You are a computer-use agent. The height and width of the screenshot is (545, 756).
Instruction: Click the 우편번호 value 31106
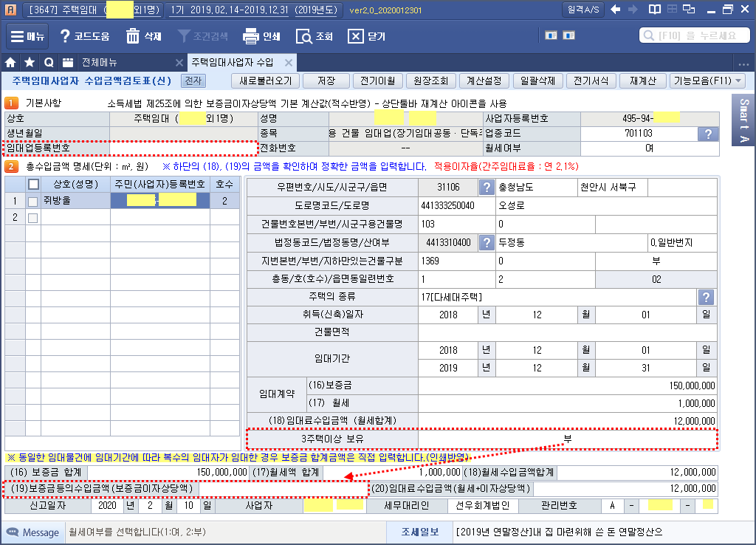448,187
